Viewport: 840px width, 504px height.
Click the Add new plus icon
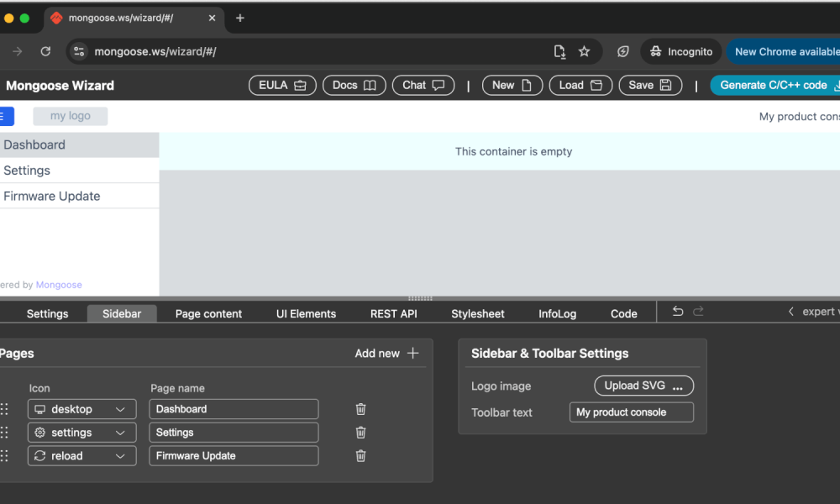point(412,354)
